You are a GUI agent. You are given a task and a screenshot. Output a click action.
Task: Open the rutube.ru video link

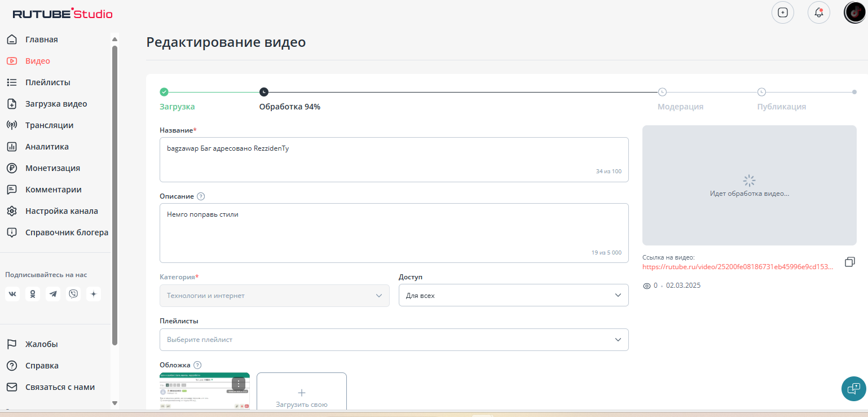737,267
